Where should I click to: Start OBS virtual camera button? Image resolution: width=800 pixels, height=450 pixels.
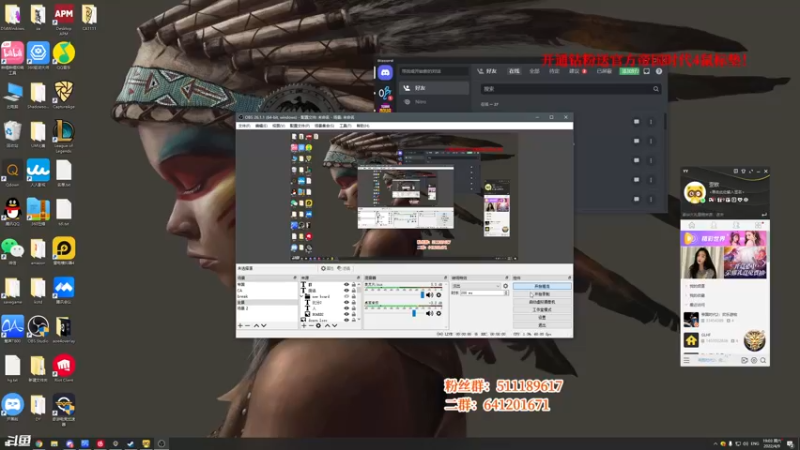pyautogui.click(x=542, y=302)
